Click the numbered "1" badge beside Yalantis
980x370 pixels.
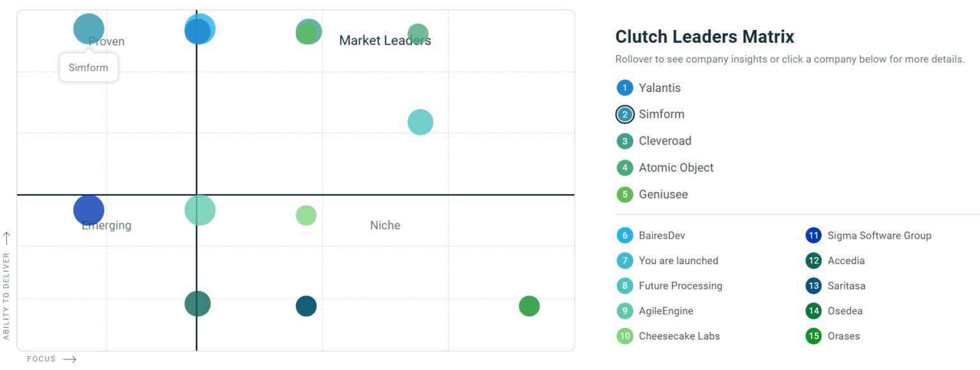point(625,87)
